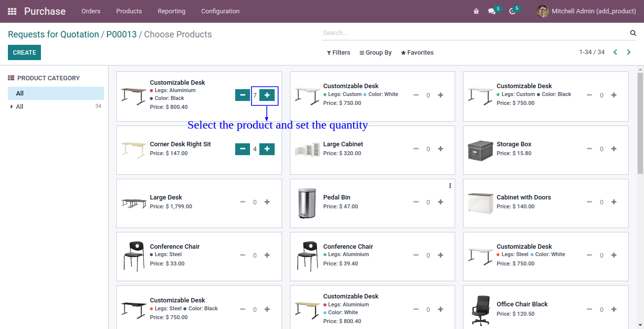644x329 pixels.
Task: Decrease Storage Box quantity
Action: [x=590, y=149]
